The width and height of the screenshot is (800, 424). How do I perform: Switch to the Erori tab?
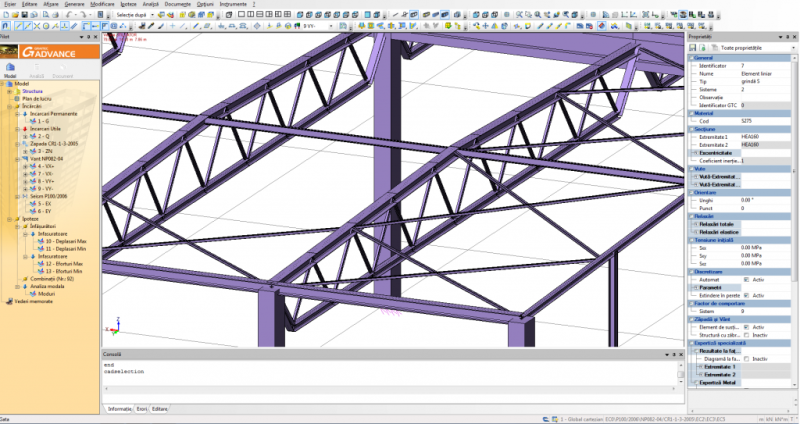[141, 409]
